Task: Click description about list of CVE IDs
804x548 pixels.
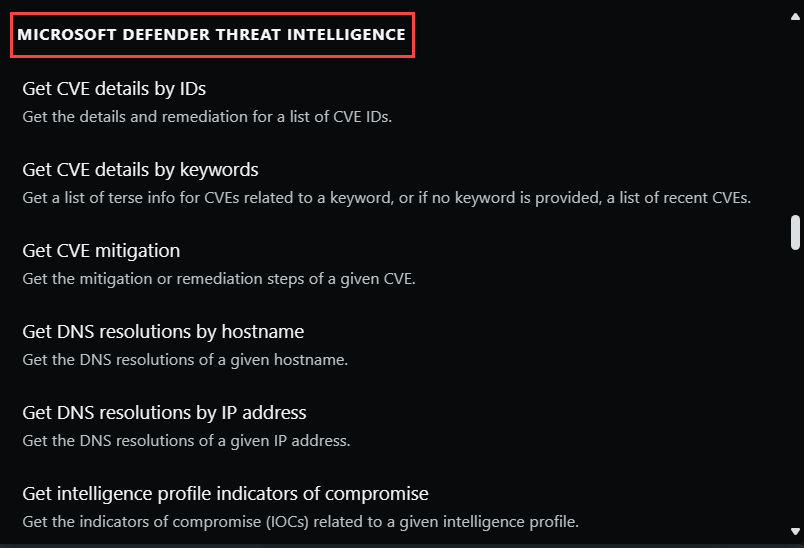Action: tap(207, 117)
